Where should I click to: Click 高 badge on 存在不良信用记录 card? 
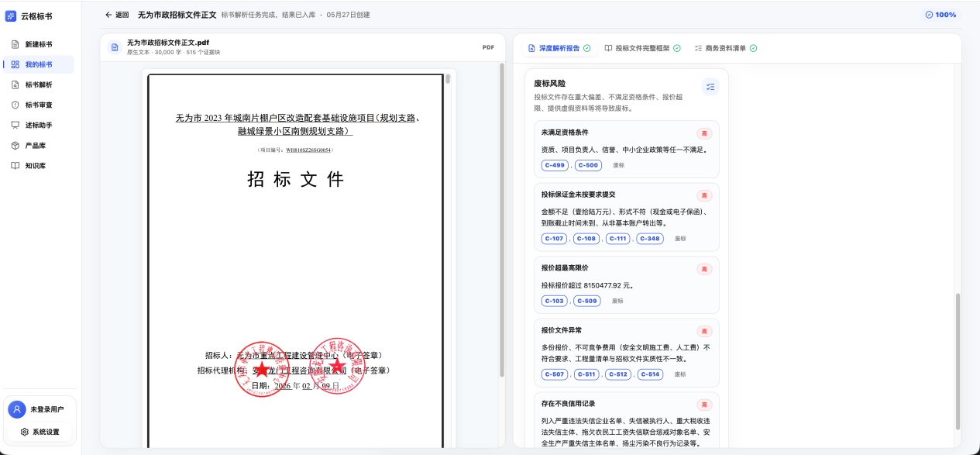(x=704, y=405)
